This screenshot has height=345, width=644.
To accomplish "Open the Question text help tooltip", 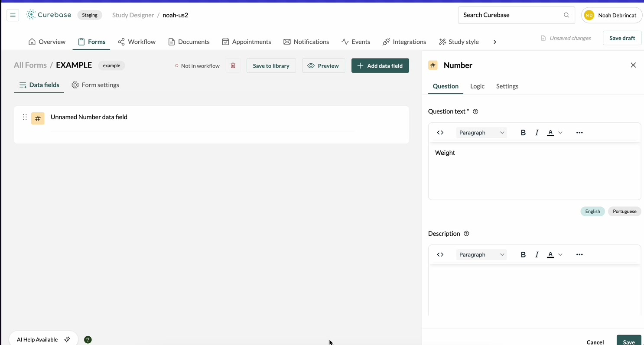I will click(475, 111).
